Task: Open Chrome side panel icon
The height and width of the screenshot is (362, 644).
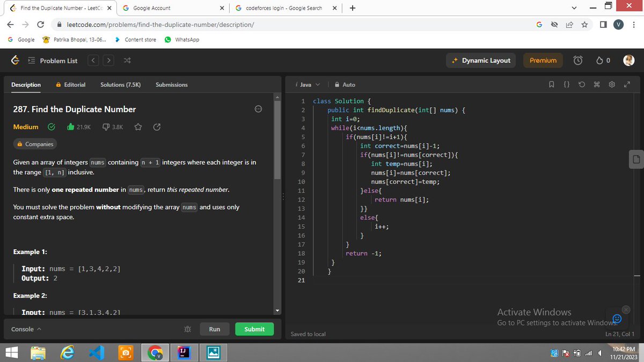Action: (604, 24)
